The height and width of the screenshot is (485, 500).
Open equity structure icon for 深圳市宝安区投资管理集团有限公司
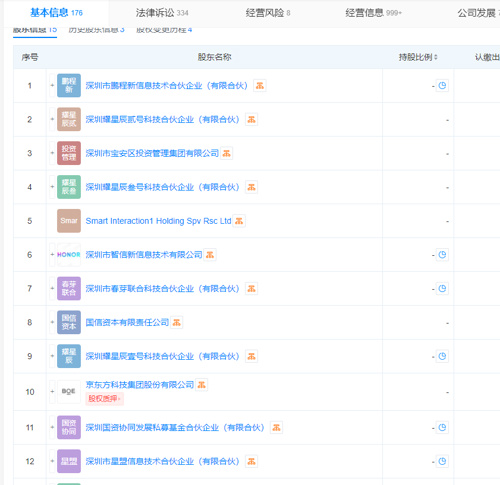(x=226, y=153)
